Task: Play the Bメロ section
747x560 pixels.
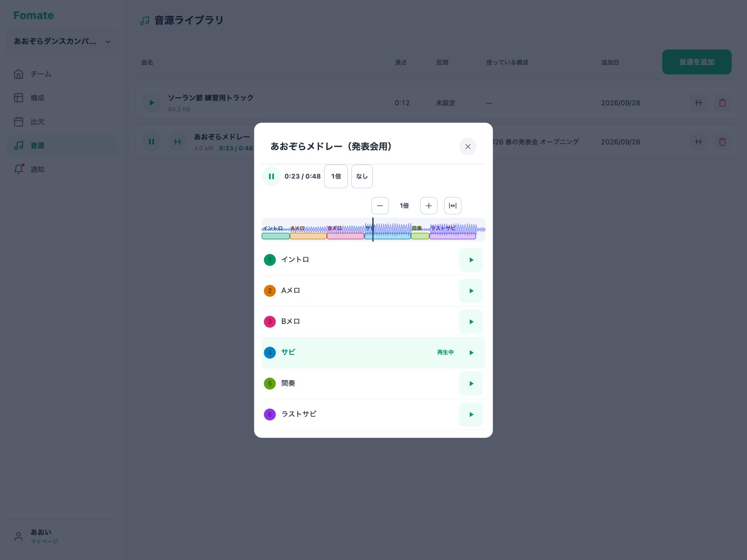Action: 471,322
